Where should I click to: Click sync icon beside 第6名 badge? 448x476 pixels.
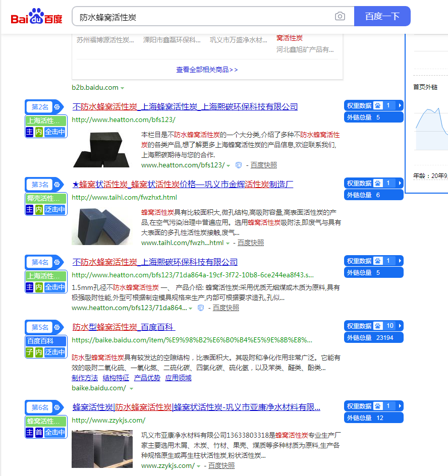[x=57, y=407]
